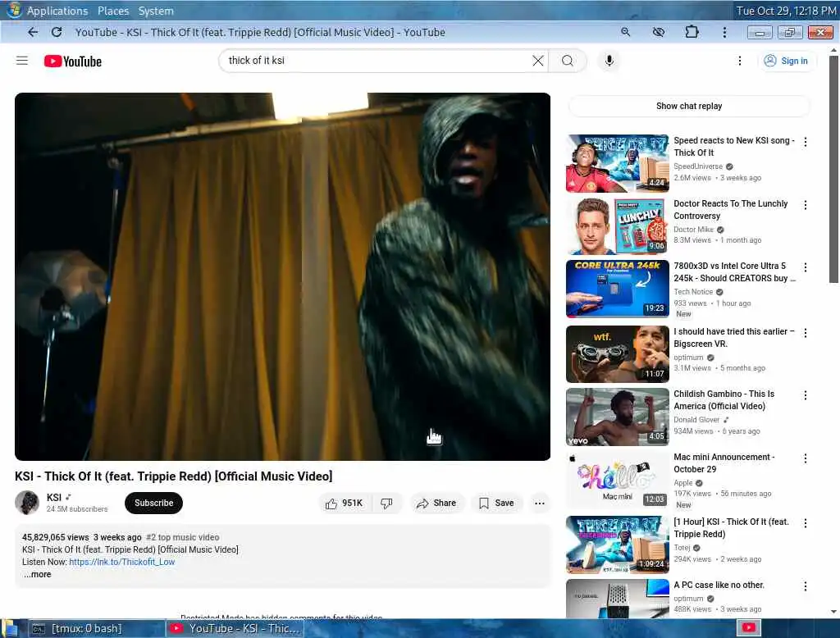840x638 pixels.
Task: Open #2 top music video link
Action: point(183,537)
